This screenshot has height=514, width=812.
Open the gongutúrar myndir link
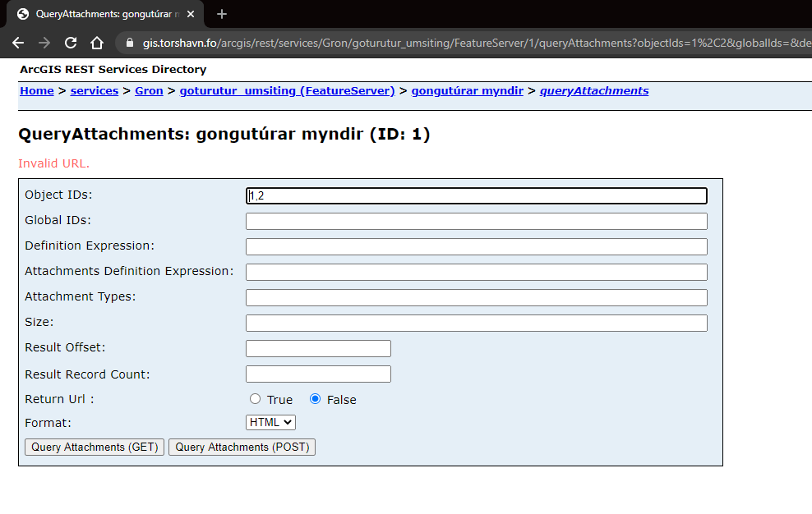click(468, 90)
